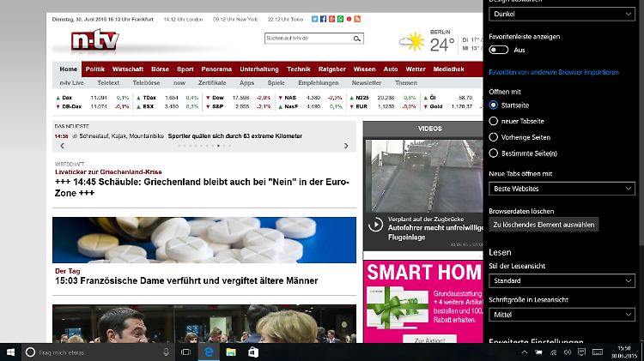This screenshot has height=361, width=644.
Task: Click the taskbar clock showing 15:50
Action: (x=623, y=352)
